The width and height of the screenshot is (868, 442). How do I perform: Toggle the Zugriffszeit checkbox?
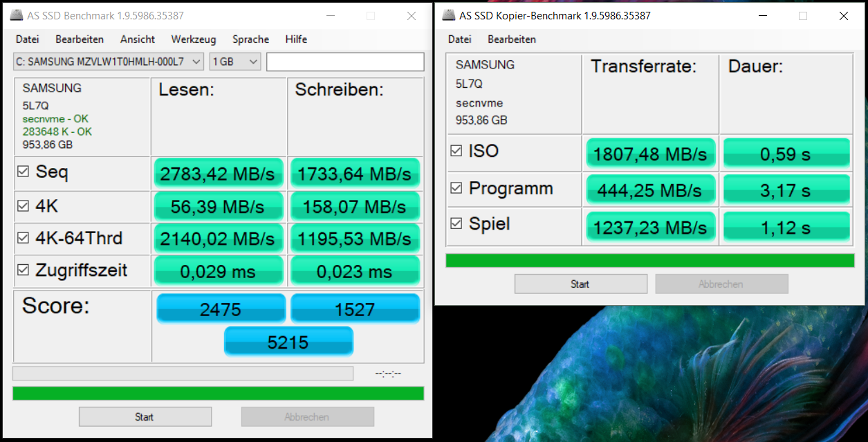coord(23,270)
